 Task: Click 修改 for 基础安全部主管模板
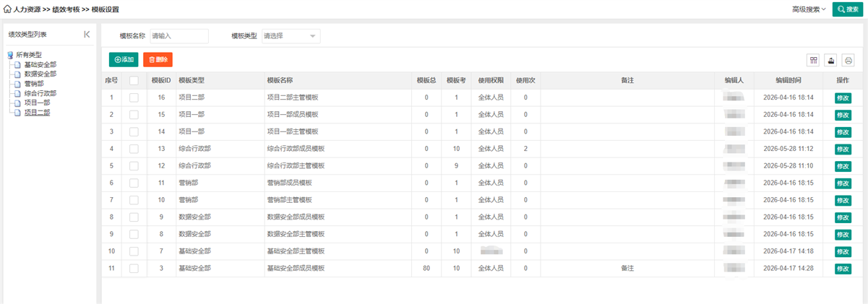coord(843,251)
